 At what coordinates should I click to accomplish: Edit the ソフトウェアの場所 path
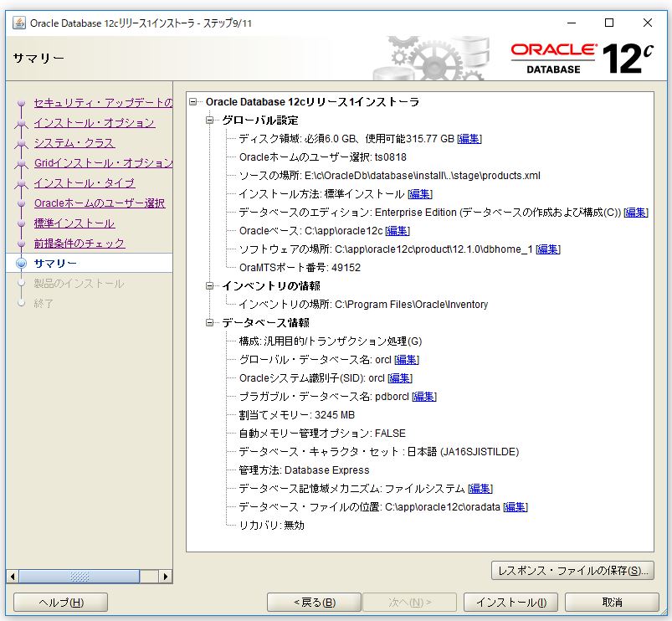tap(548, 249)
